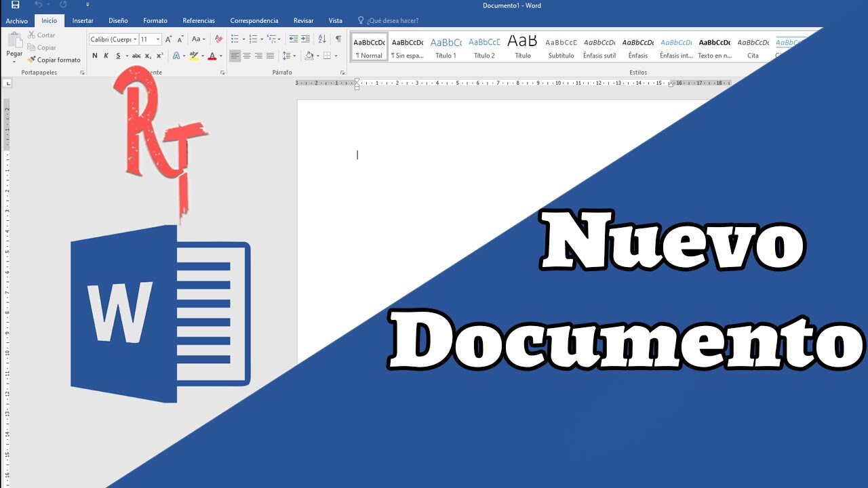Go to the Correspondencia tab
This screenshot has width=868, height=488.
254,21
